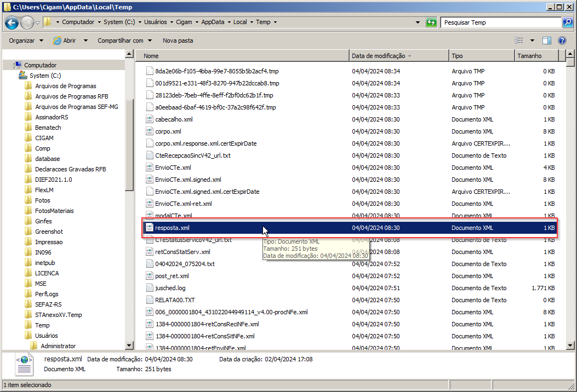This screenshot has width=577, height=392.
Task: Click the jusched.log file icon
Action: coord(150,288)
